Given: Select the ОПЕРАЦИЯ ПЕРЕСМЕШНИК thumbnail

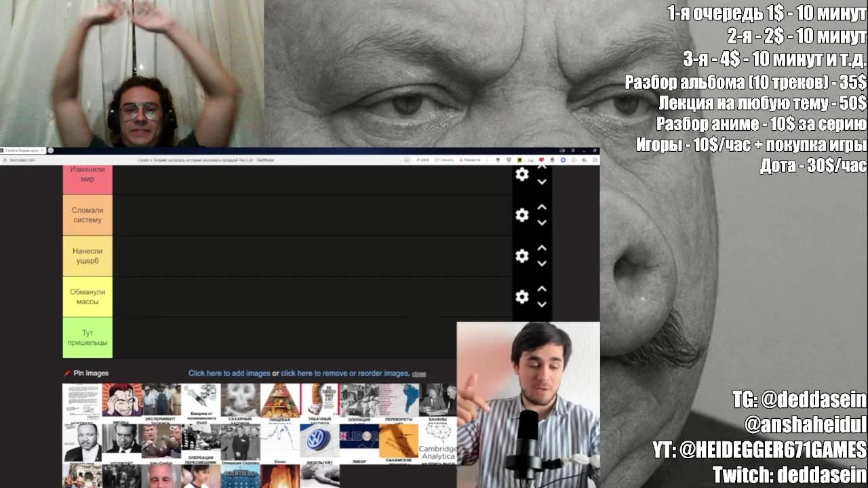Looking at the screenshot, I should tap(201, 443).
